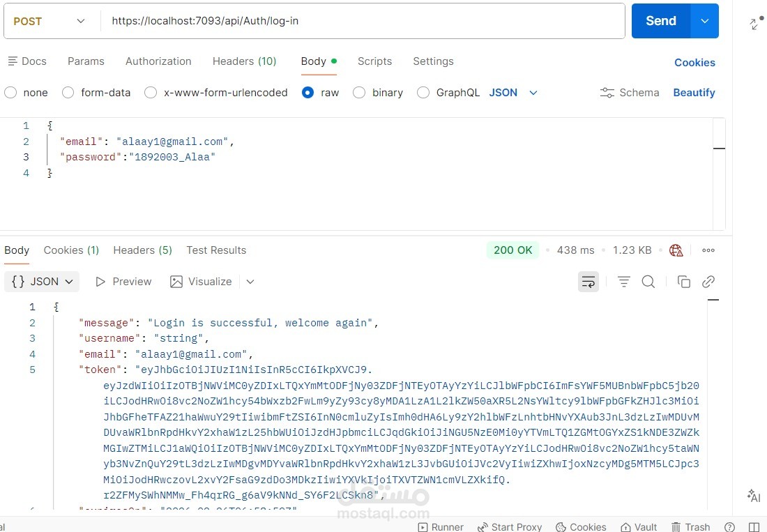Expand the Visualize dropdown chevron
767x532 pixels.
coord(250,281)
